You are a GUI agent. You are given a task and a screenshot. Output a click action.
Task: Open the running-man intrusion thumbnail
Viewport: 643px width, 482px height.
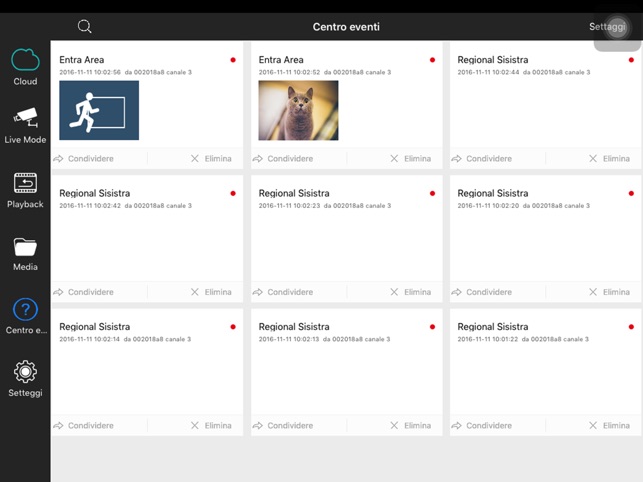[x=99, y=110]
